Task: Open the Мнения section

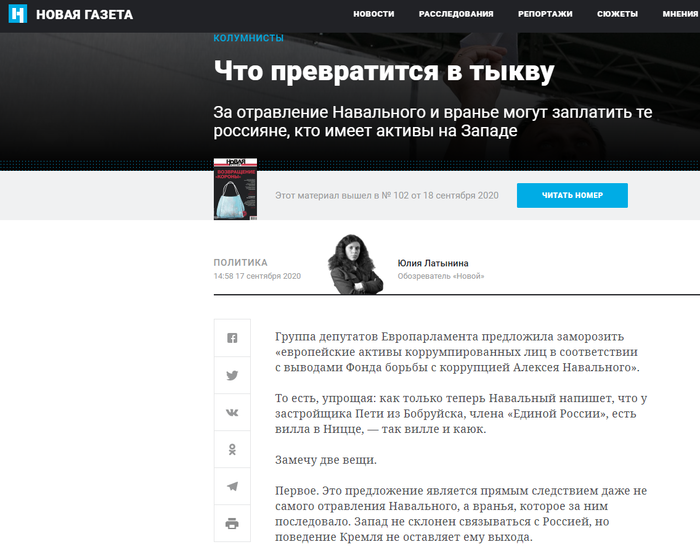Action: pos(680,14)
